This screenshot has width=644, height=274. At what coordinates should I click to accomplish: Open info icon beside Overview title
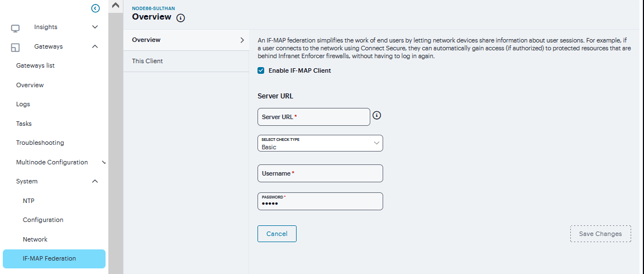coord(180,18)
